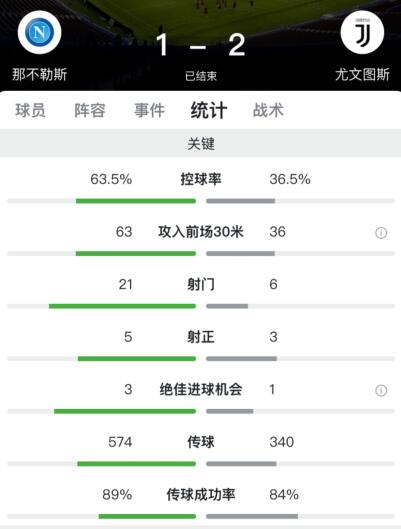
Task: Tap the 传球成功率 stat label
Action: pyautogui.click(x=201, y=495)
